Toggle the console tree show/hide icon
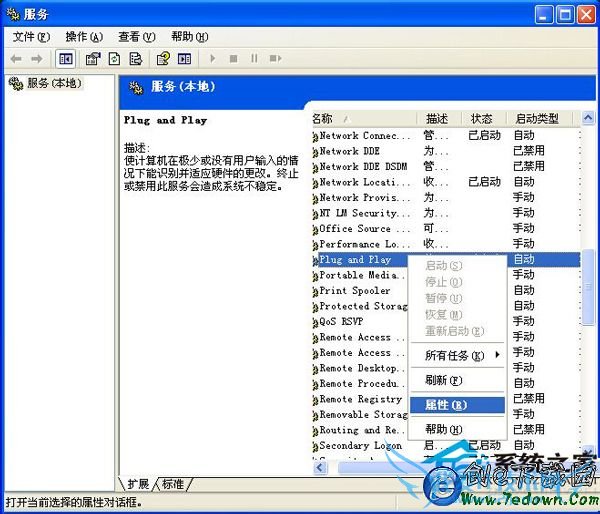This screenshot has width=600, height=514. (x=65, y=59)
